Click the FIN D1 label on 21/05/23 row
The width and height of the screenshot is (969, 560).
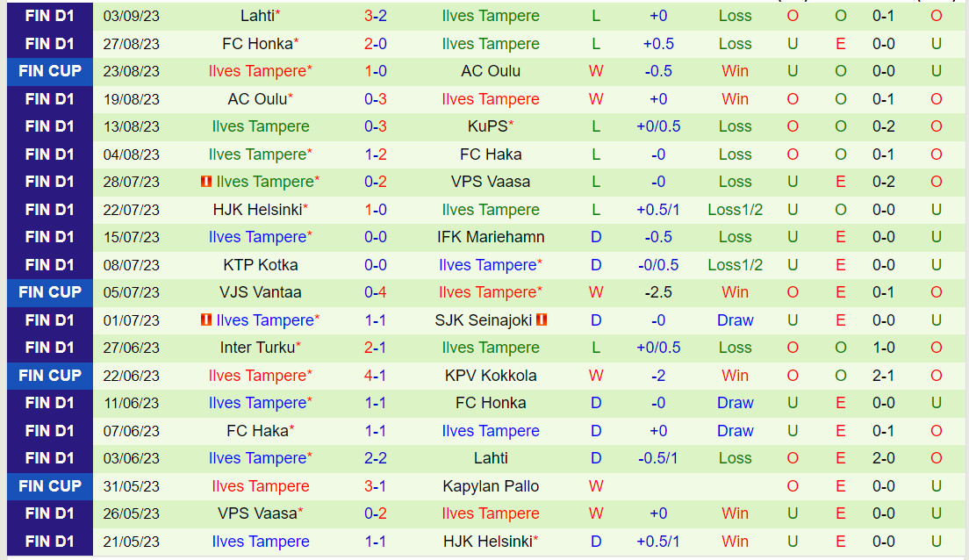coord(50,542)
